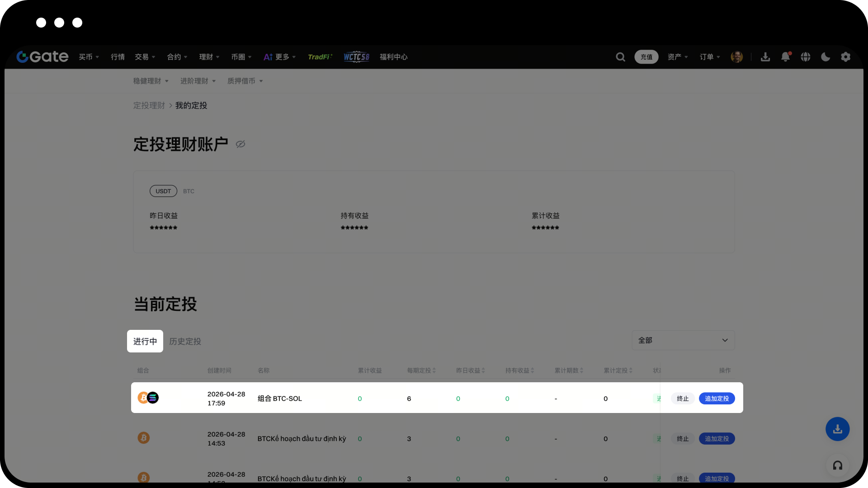The width and height of the screenshot is (868, 488).
Task: Open 福利中心 in the navbar
Action: [x=393, y=57]
